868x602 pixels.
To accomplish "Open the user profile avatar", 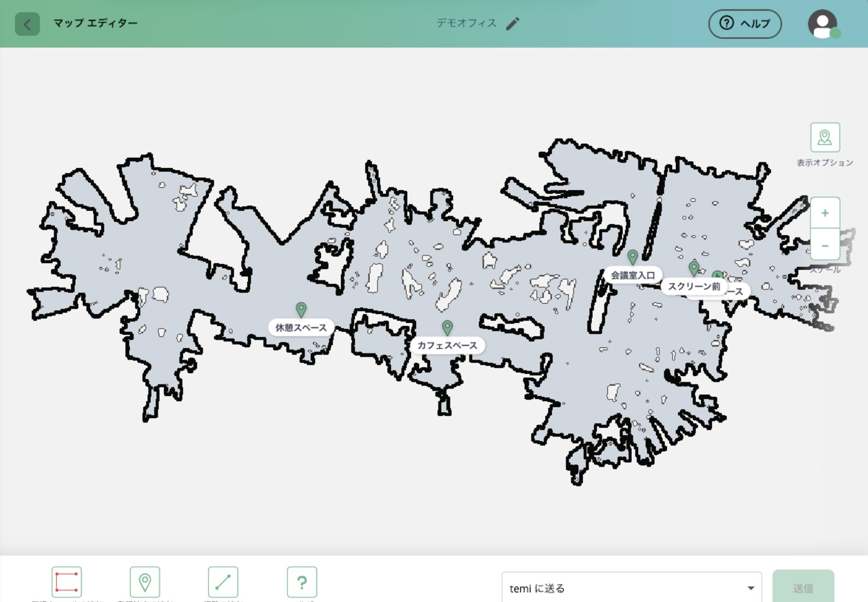I will [x=822, y=24].
